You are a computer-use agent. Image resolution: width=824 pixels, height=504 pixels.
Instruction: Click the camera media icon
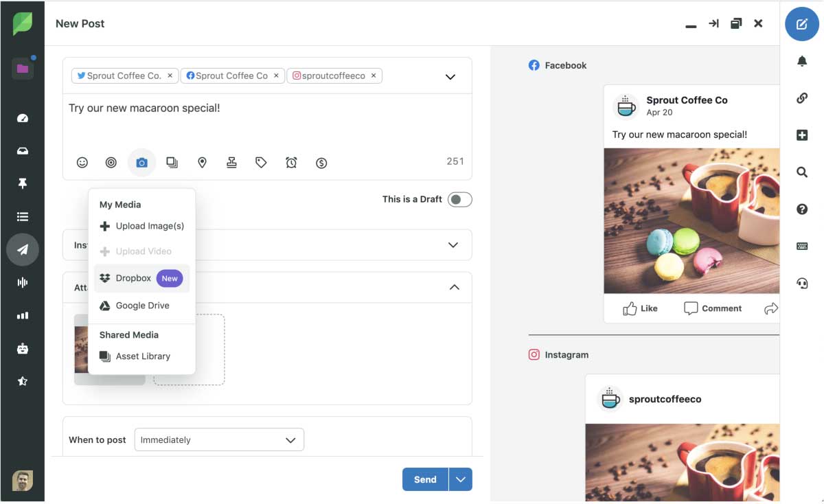click(141, 163)
